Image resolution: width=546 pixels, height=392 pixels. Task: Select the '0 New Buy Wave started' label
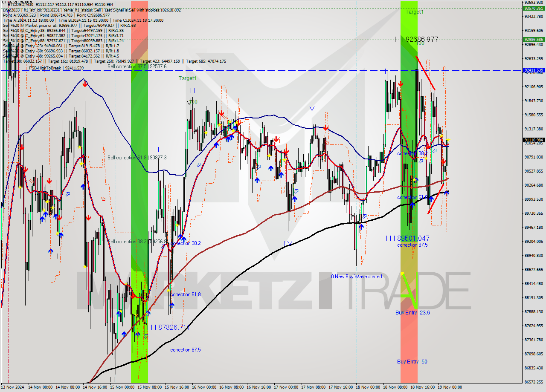pos(357,277)
